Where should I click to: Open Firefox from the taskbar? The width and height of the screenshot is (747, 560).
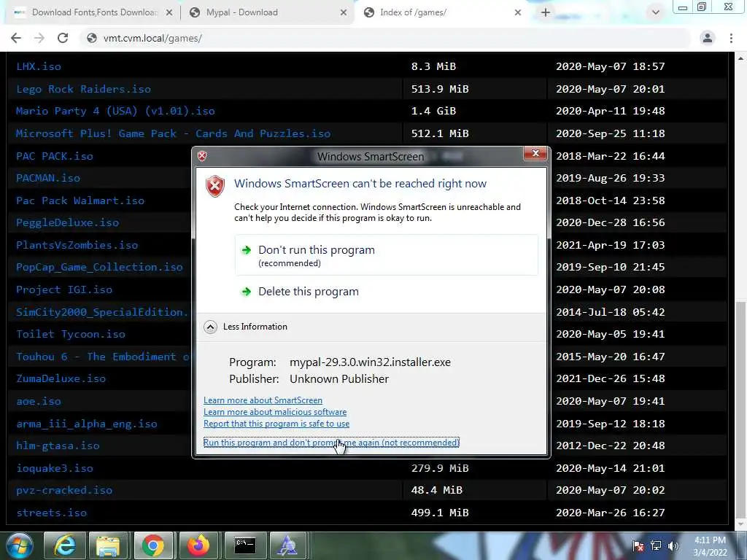(198, 545)
